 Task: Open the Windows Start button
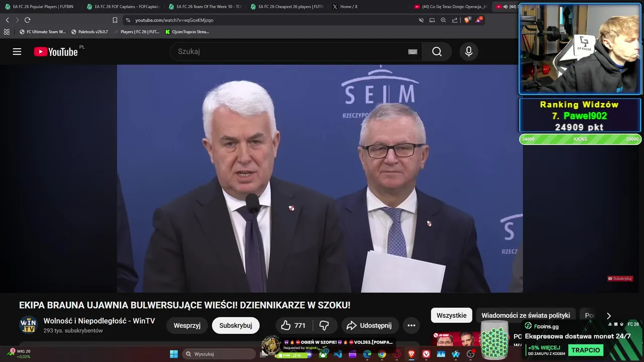coord(174,354)
